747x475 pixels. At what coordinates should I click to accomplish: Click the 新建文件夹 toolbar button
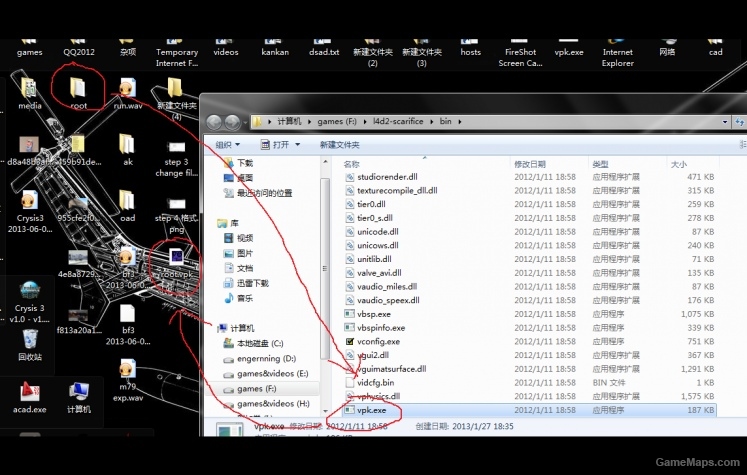click(x=339, y=144)
